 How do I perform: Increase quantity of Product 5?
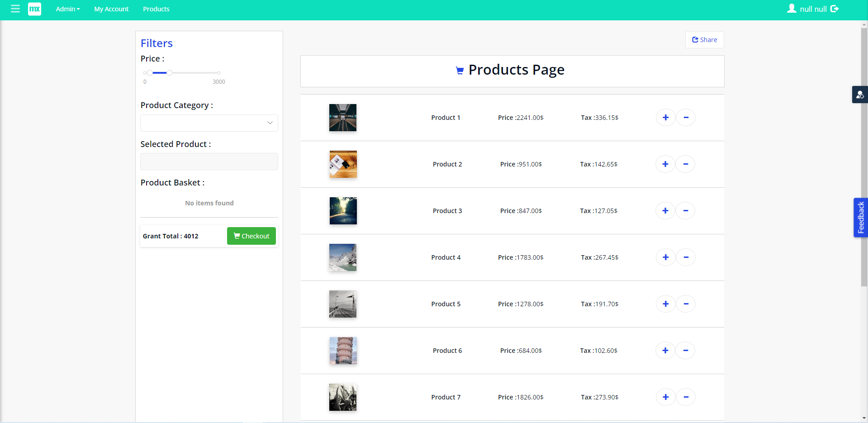point(665,304)
